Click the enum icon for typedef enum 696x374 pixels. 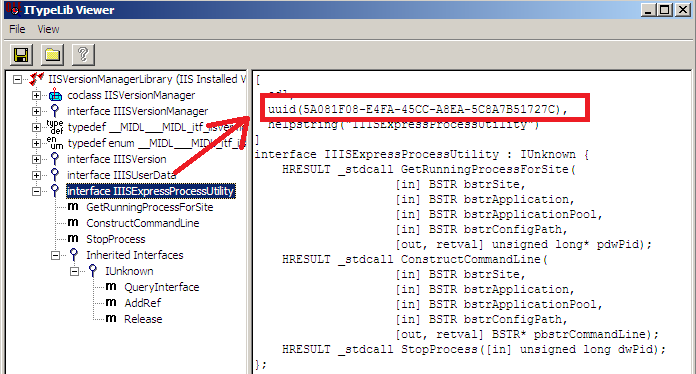click(55, 142)
